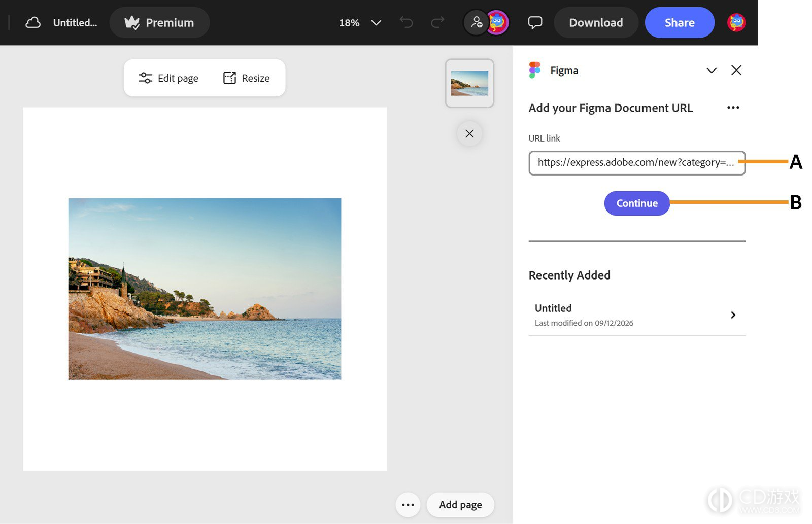Select Resize in the floating toolbar

[247, 78]
